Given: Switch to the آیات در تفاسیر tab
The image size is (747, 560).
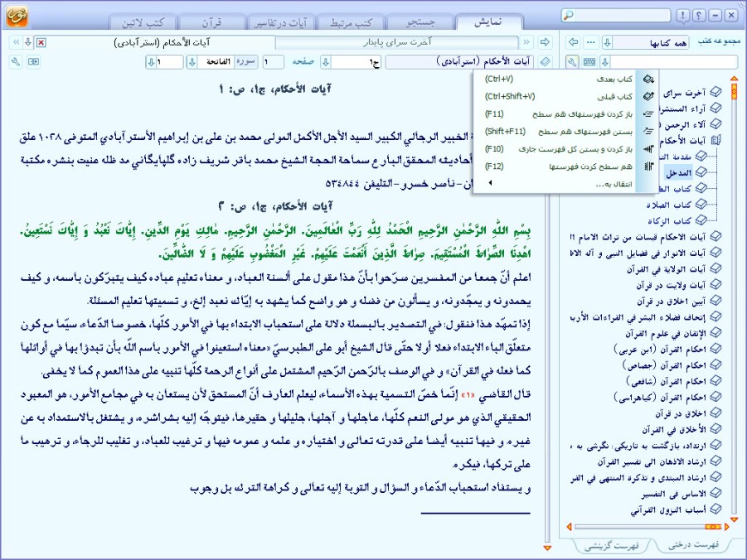Looking at the screenshot, I should tap(281, 22).
